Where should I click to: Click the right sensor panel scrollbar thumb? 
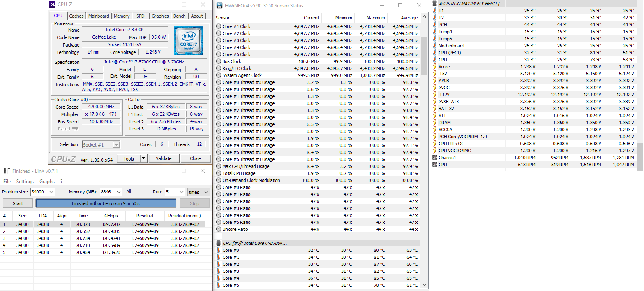click(641, 156)
